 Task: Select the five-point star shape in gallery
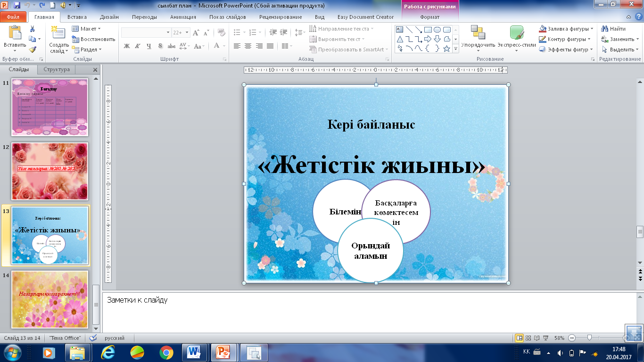tap(446, 49)
